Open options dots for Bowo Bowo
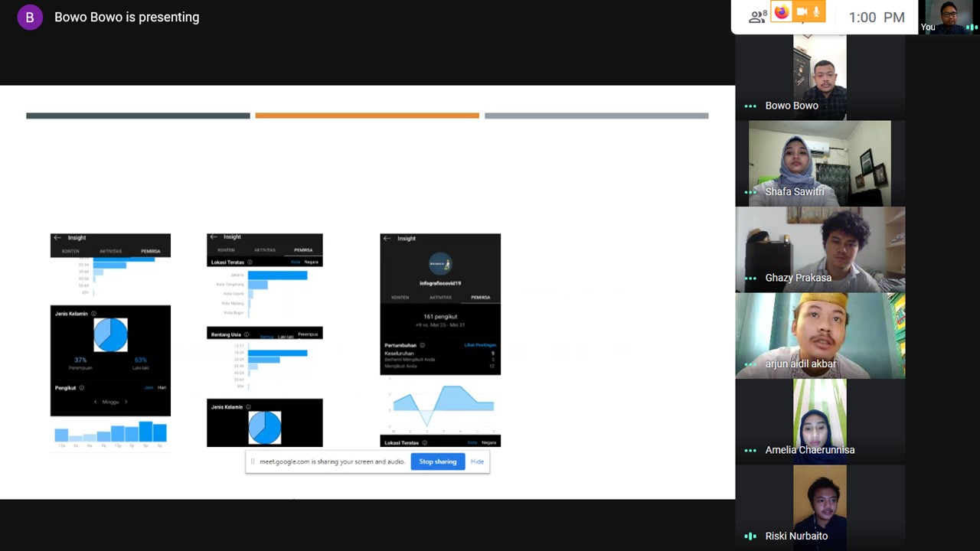Screen dimensions: 980x551 pos(750,106)
